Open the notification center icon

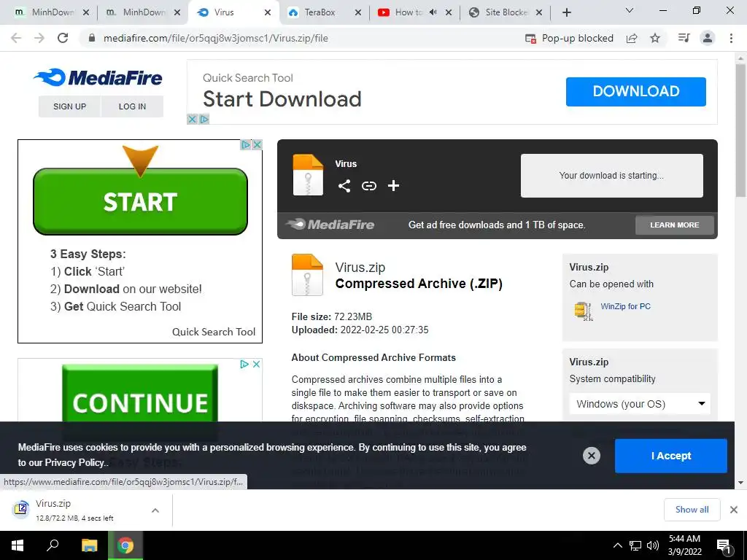(724, 545)
